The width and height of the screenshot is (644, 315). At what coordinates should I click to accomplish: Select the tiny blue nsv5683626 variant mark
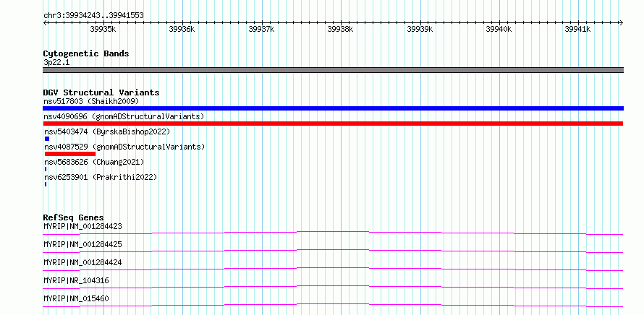pyautogui.click(x=46, y=169)
